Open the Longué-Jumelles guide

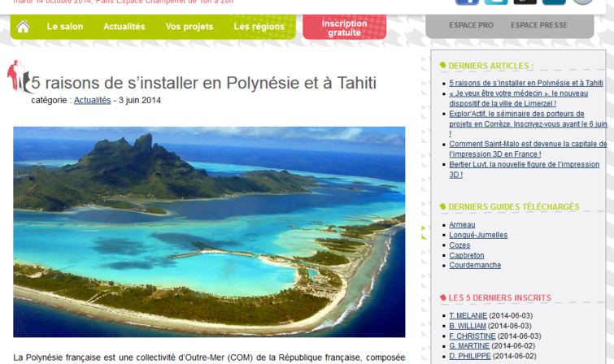point(478,235)
